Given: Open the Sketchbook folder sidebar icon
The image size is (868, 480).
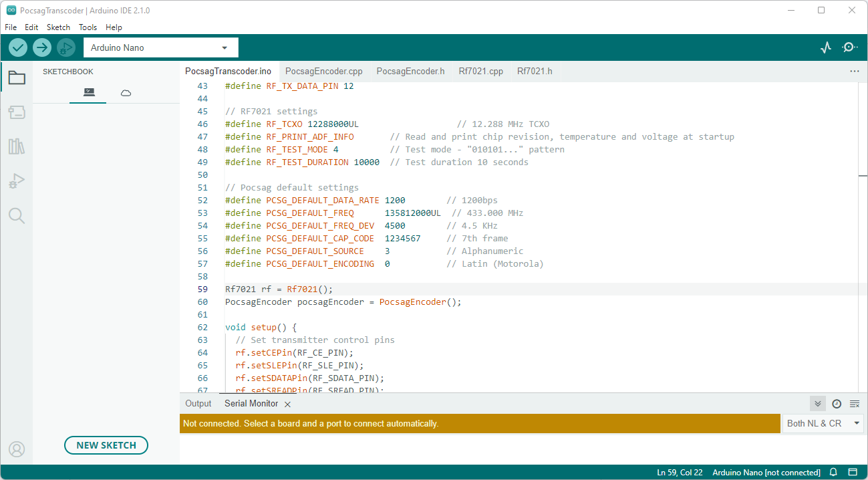Looking at the screenshot, I should (x=17, y=78).
